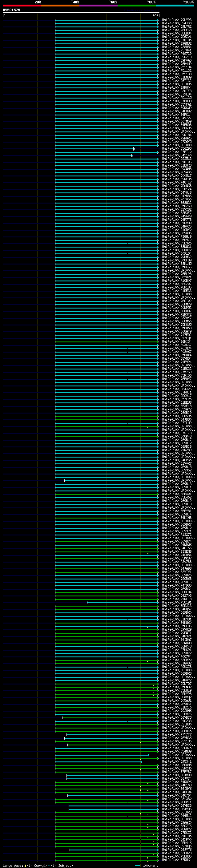Click the alignment bar for UniRef100_Q4Z140
Viewport: 197px width, 868px height.
[94, 155]
